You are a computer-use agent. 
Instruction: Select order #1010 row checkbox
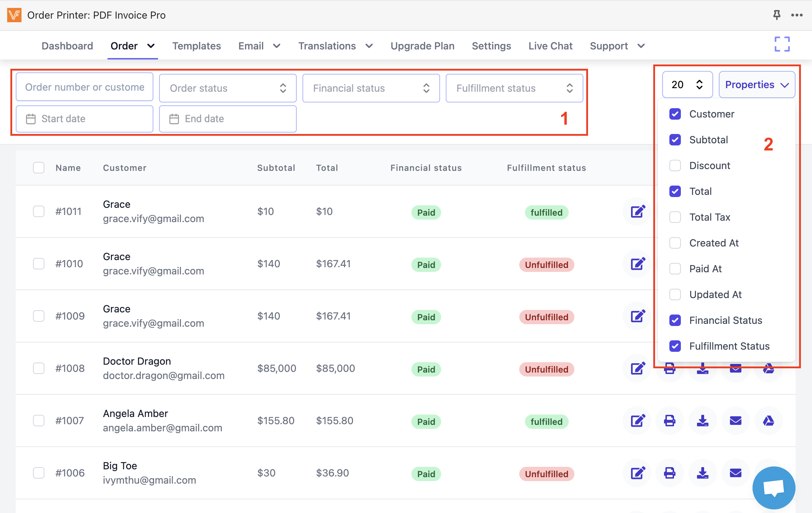click(x=39, y=264)
